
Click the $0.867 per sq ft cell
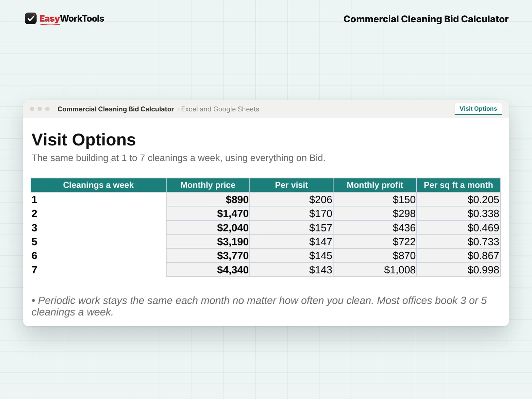point(459,256)
